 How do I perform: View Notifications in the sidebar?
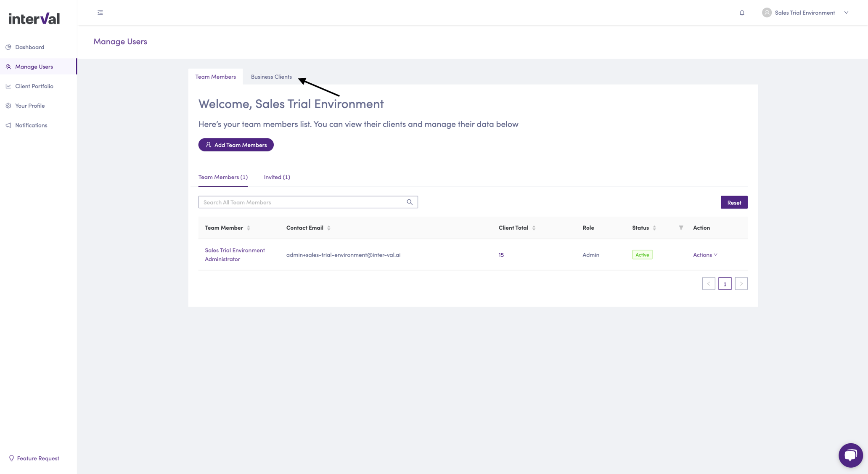point(31,125)
